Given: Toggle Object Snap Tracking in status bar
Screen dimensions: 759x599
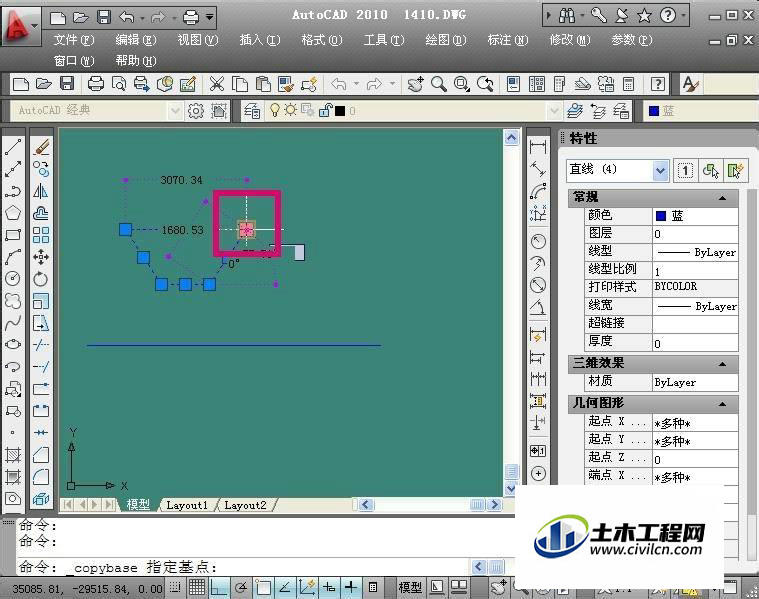Looking at the screenshot, I should coord(285,587).
